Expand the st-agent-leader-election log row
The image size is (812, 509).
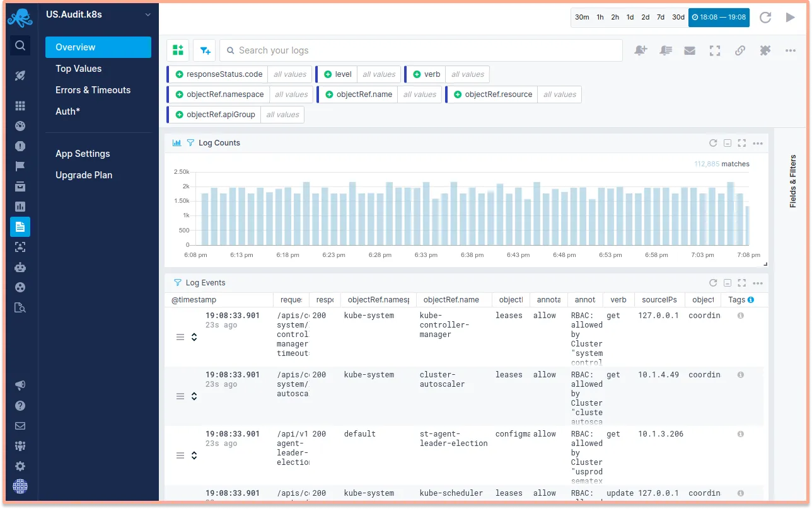(x=194, y=455)
